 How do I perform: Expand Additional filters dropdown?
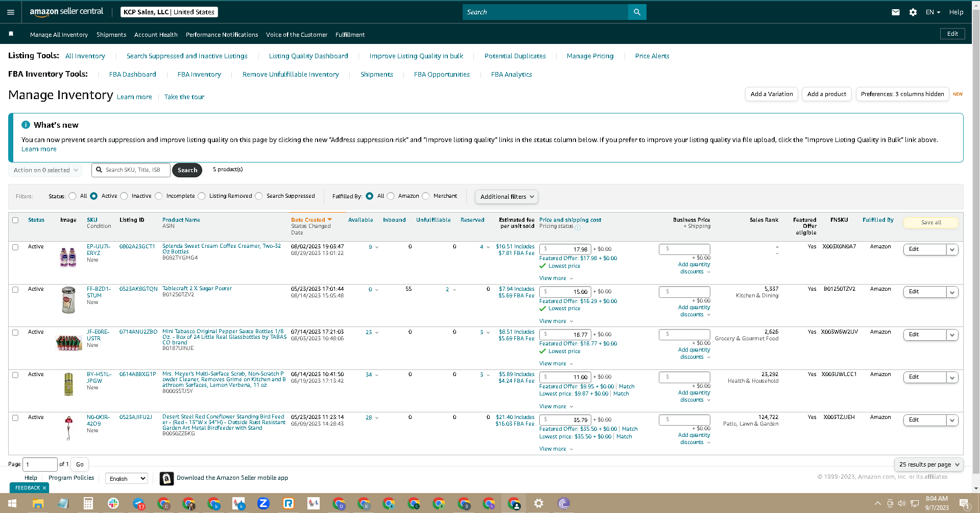pos(507,197)
